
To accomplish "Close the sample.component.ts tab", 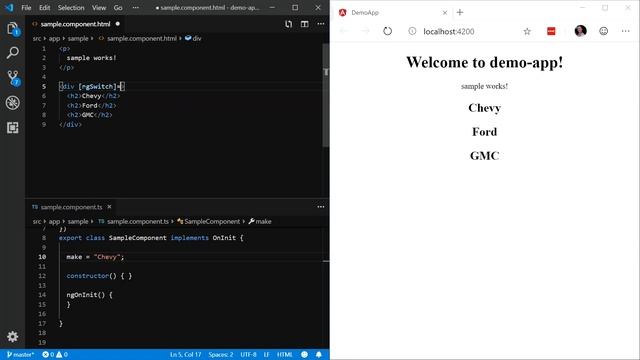I will click(109, 207).
